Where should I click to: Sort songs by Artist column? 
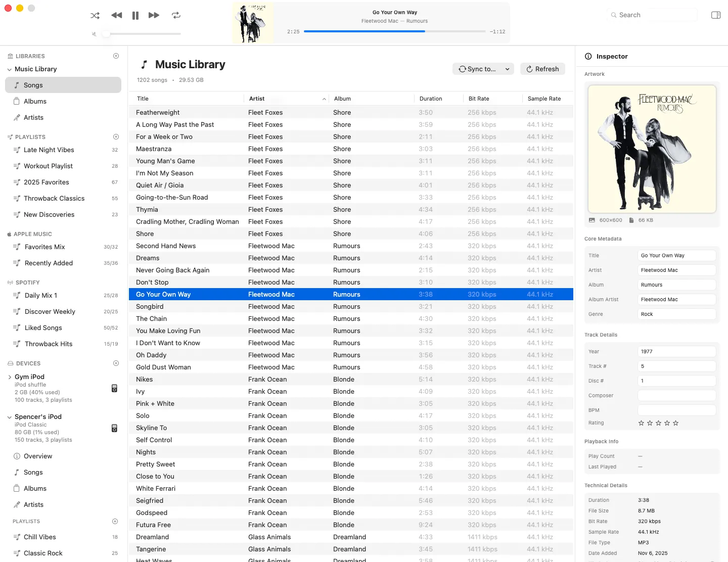(287, 99)
